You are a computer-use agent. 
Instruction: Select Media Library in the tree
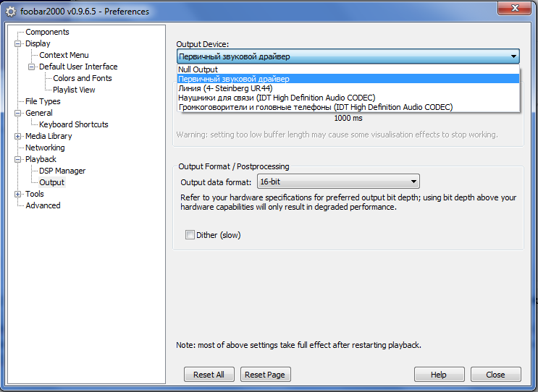[x=49, y=136]
